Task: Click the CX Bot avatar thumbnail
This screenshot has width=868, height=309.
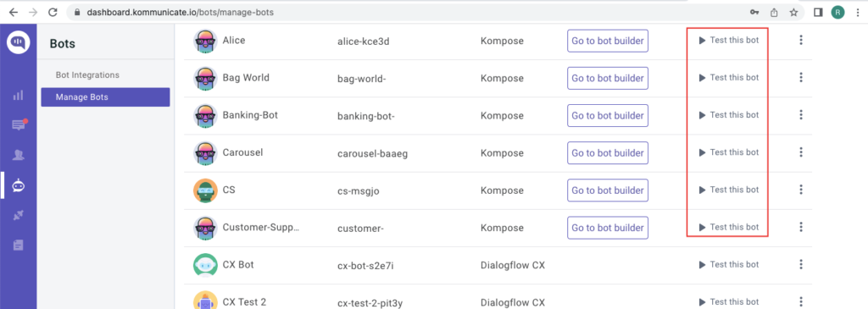Action: pyautogui.click(x=205, y=265)
